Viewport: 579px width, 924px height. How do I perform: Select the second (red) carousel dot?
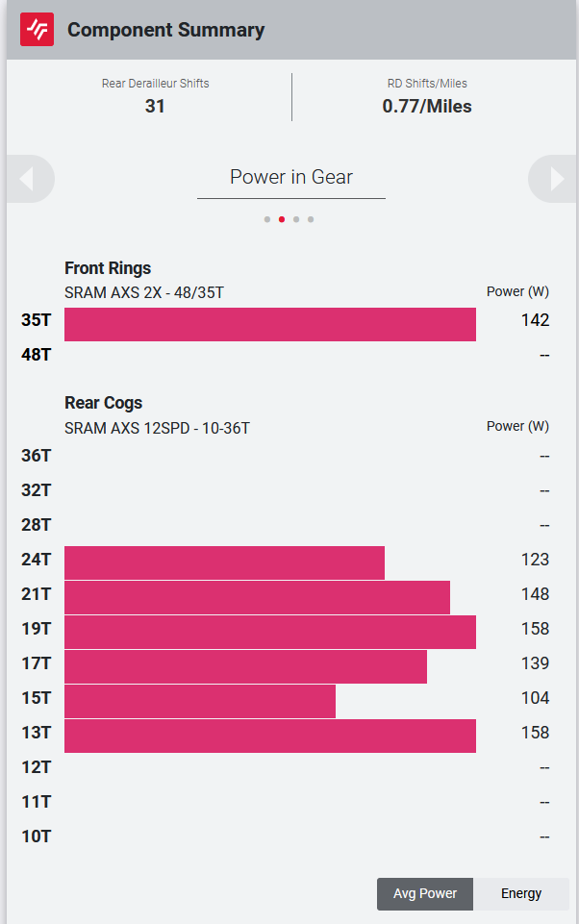[x=282, y=219]
